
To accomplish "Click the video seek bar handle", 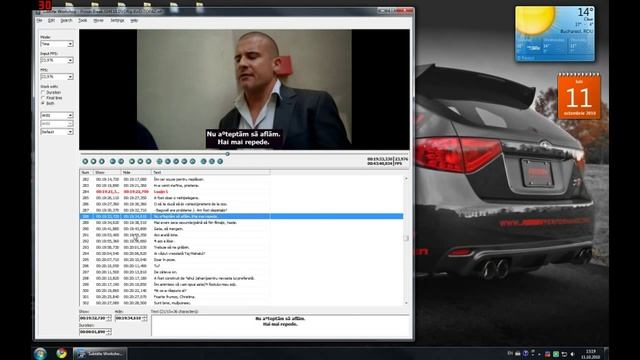I will (227, 154).
